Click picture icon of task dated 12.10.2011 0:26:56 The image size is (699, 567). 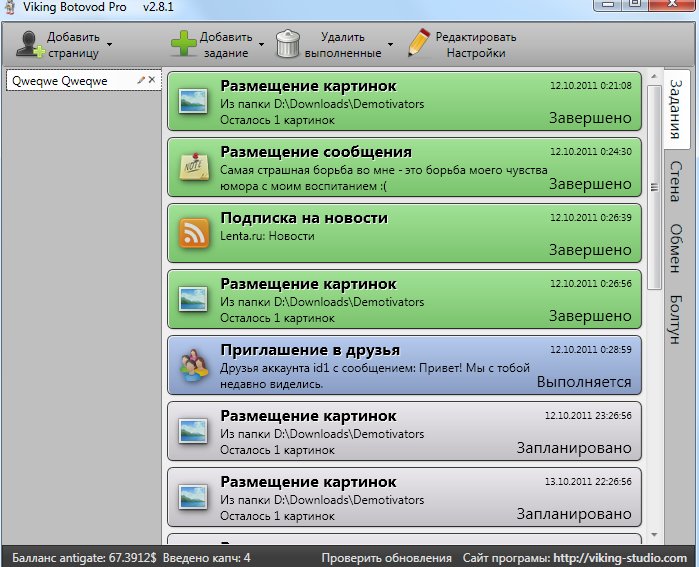pos(193,299)
